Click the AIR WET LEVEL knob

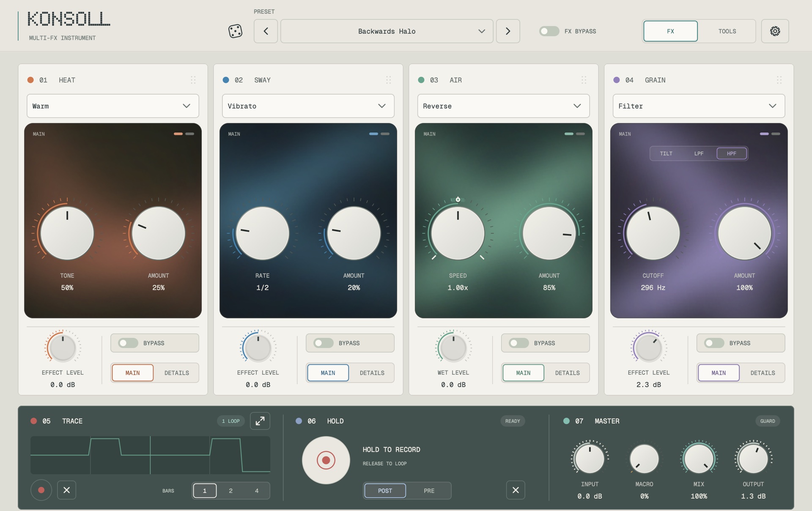tap(453, 348)
